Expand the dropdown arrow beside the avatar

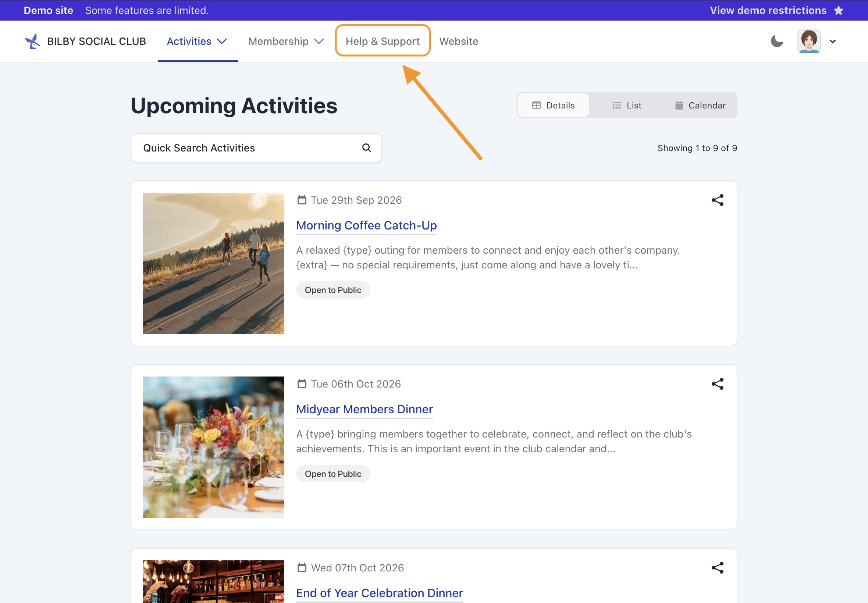coord(832,42)
